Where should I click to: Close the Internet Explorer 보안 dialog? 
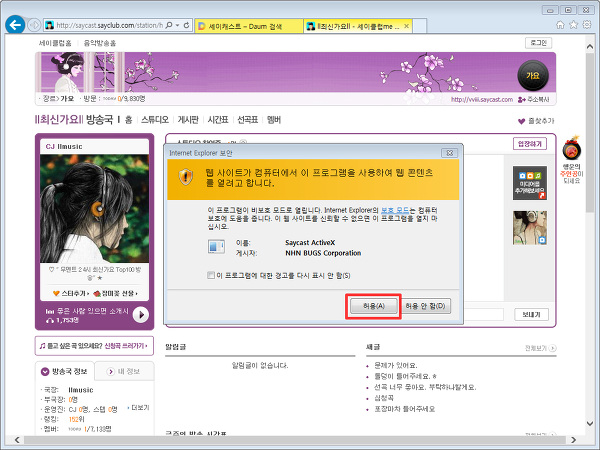(450, 153)
